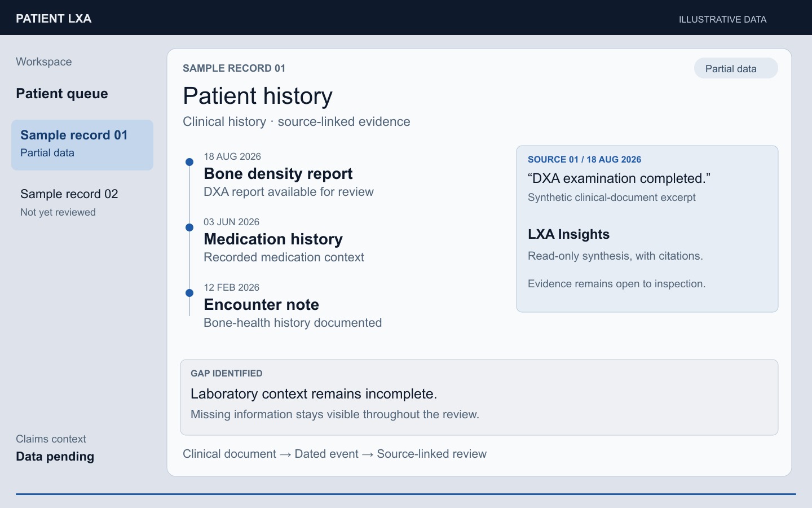The width and height of the screenshot is (812, 508).
Task: Open Sample record 02 entry
Action: 82,202
